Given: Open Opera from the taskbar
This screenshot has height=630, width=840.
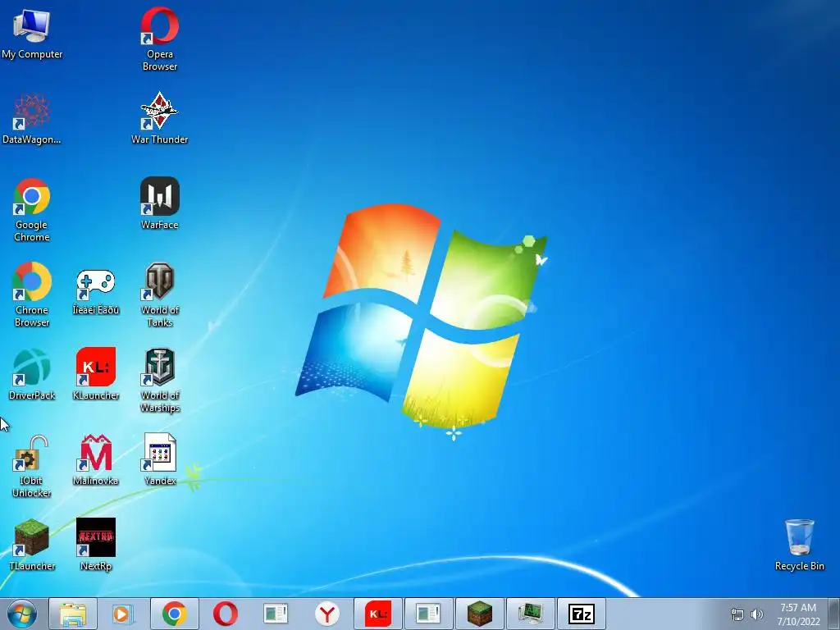Looking at the screenshot, I should point(225,614).
